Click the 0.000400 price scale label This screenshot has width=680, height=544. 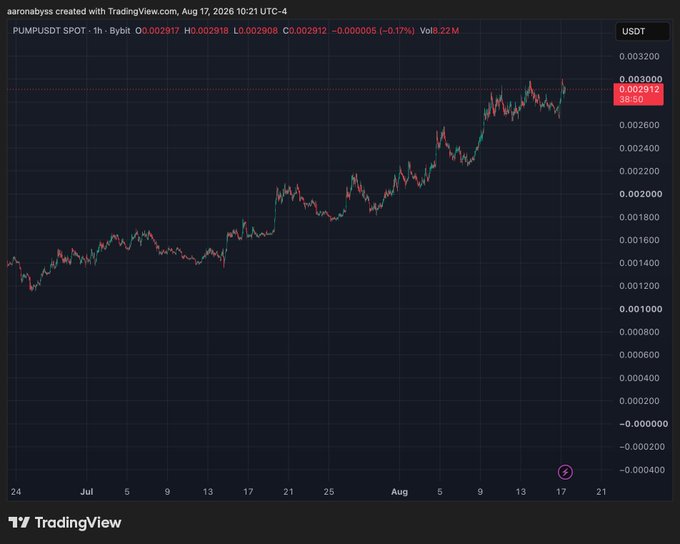pos(639,378)
